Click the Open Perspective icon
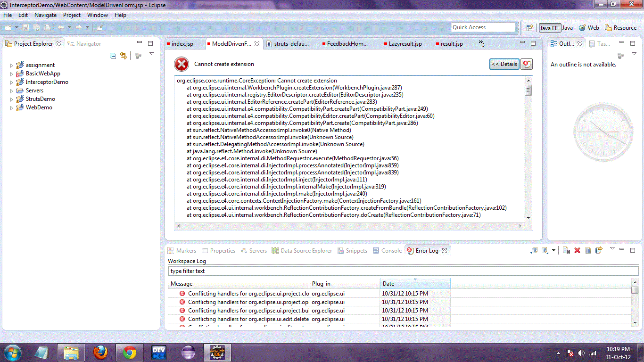The width and height of the screenshot is (644, 362). [x=529, y=28]
